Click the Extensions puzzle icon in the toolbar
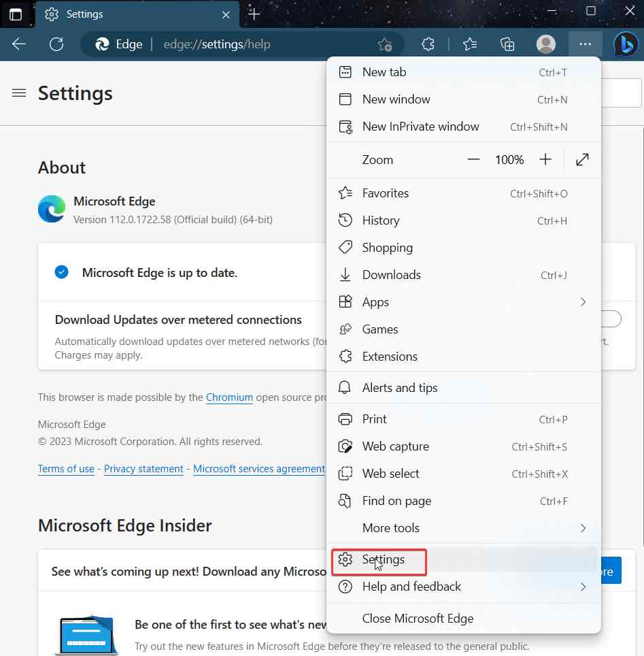The height and width of the screenshot is (656, 644). 428,44
